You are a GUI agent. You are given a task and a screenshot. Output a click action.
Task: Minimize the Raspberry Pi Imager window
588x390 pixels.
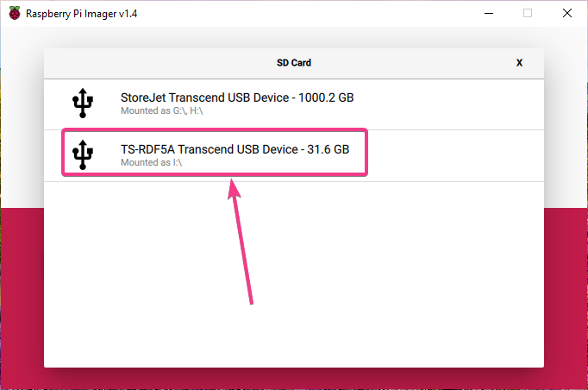488,13
